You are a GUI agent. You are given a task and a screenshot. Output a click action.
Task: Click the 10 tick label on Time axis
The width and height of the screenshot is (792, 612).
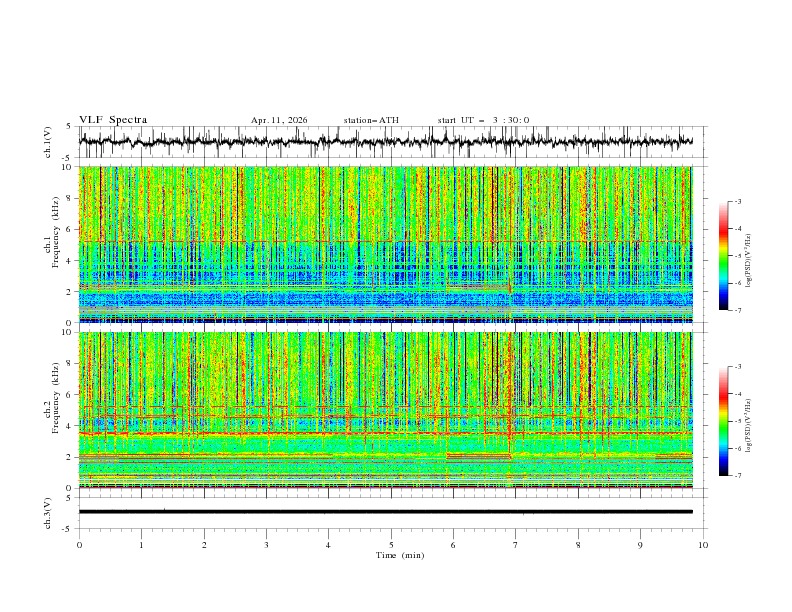pos(703,545)
